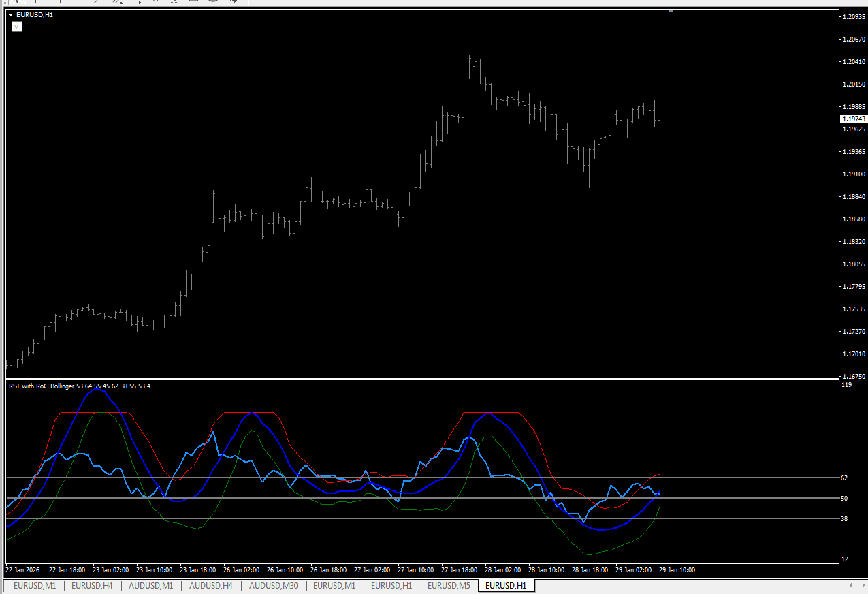Click the 1.19100 price scale value
Image resolution: width=868 pixels, height=594 pixels.
click(x=854, y=174)
